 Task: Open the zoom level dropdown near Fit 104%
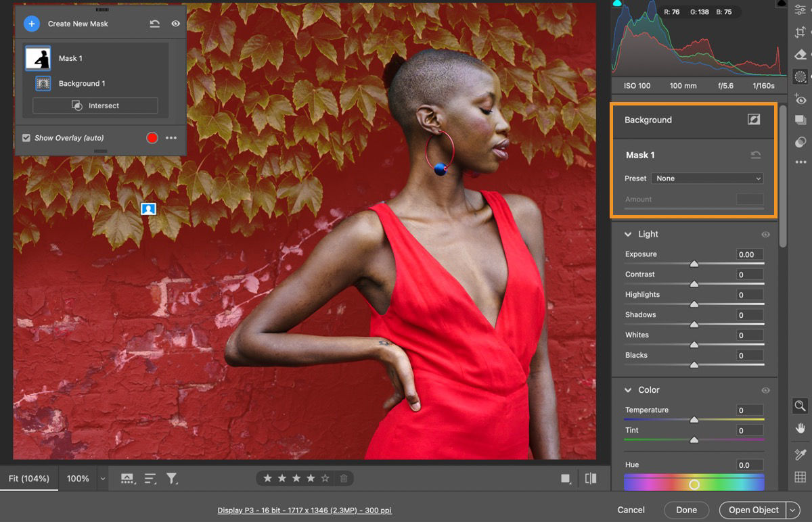(x=101, y=478)
